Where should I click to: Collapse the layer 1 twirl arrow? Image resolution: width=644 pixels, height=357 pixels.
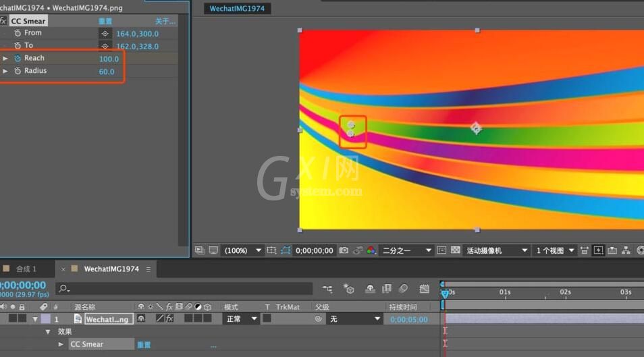tap(35, 319)
